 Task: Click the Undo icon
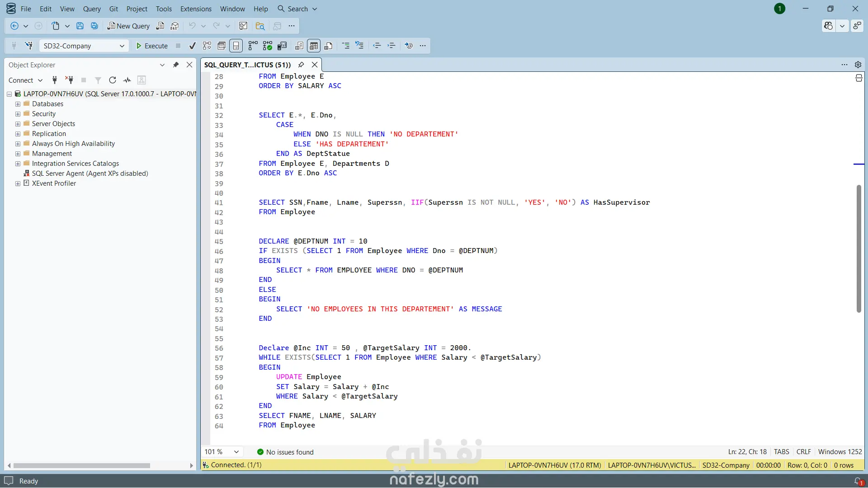[192, 26]
